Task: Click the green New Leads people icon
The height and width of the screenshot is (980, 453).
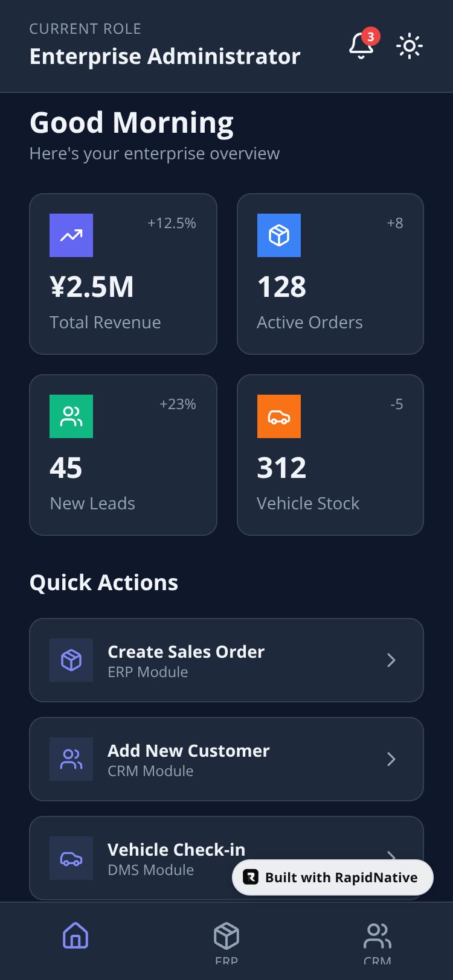Action: click(71, 416)
